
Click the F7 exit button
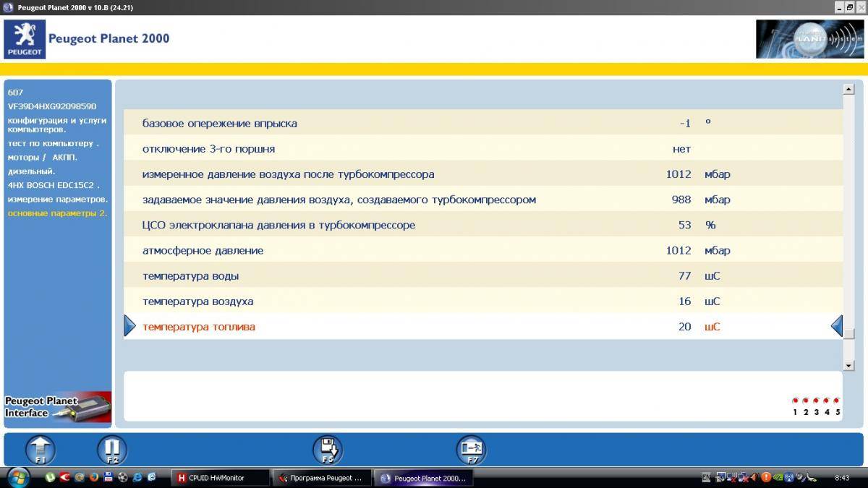tap(472, 450)
